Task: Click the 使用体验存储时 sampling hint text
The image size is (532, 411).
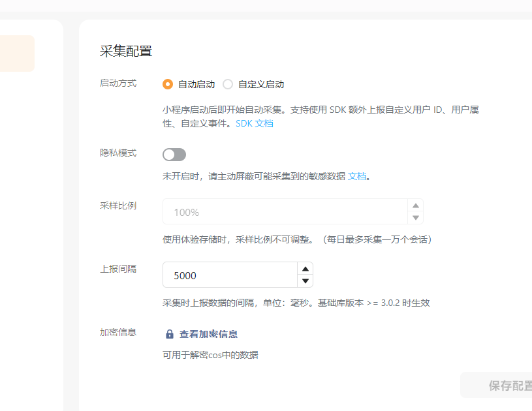Action: [297, 240]
